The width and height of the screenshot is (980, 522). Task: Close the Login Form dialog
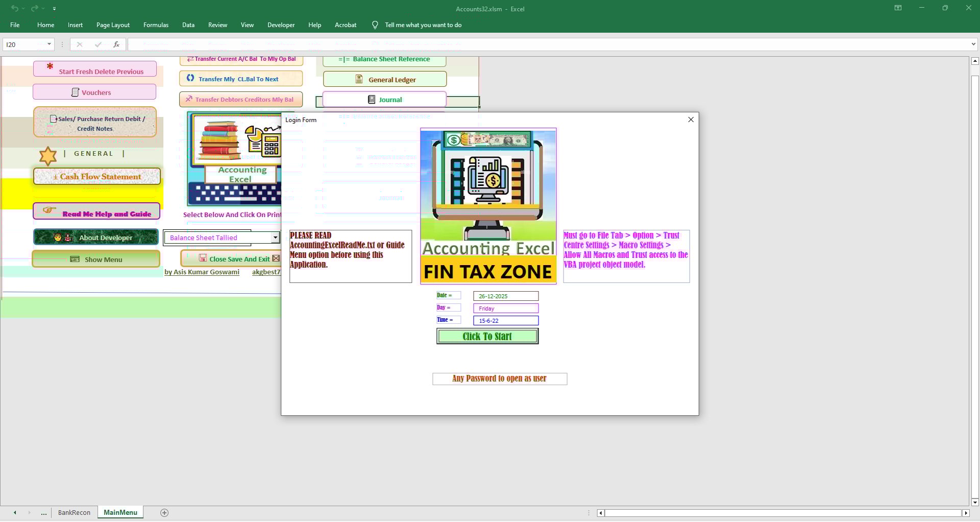[x=691, y=120]
